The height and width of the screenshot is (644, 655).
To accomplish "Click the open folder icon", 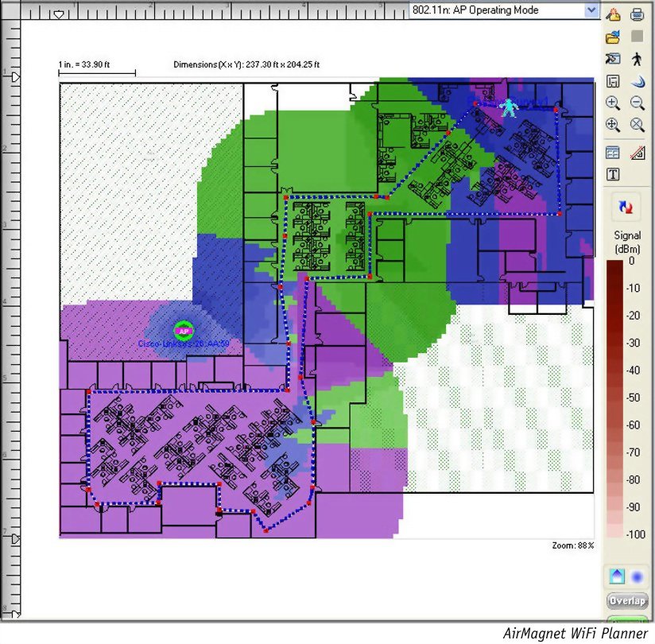I will (x=613, y=37).
